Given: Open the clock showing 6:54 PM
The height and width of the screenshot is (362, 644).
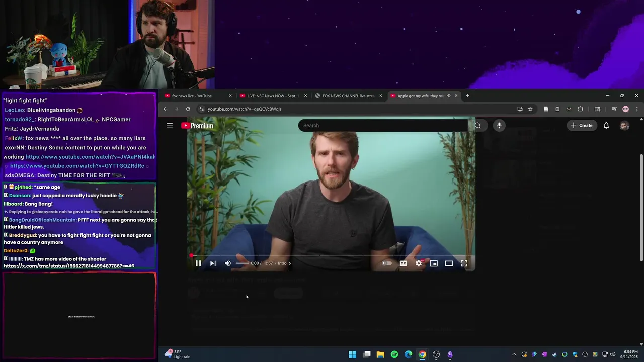Looking at the screenshot, I should tap(631, 354).
